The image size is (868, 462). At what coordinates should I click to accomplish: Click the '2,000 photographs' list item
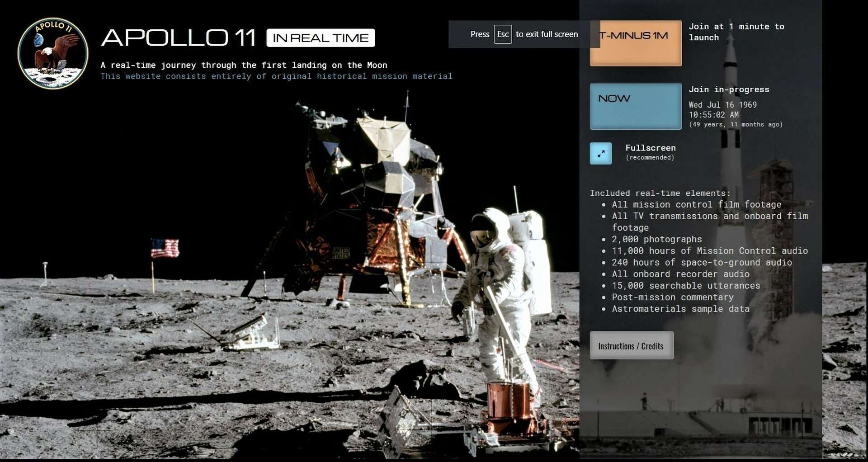pyautogui.click(x=656, y=239)
